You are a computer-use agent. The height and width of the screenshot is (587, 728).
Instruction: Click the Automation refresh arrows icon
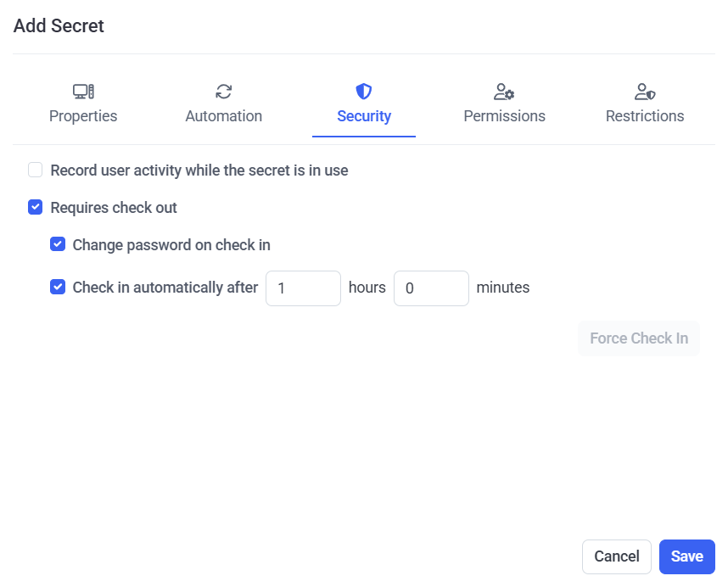[x=224, y=92]
